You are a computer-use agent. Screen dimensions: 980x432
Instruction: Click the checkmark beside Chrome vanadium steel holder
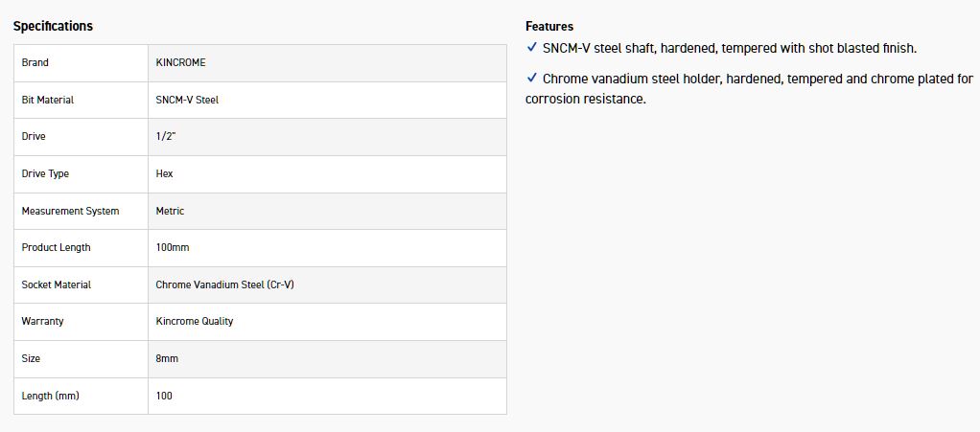click(x=532, y=79)
